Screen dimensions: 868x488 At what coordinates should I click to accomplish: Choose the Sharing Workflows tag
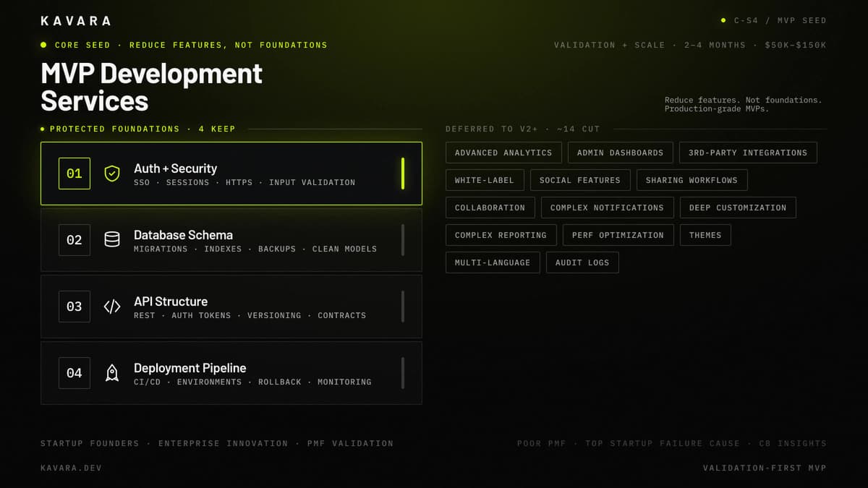pos(692,180)
